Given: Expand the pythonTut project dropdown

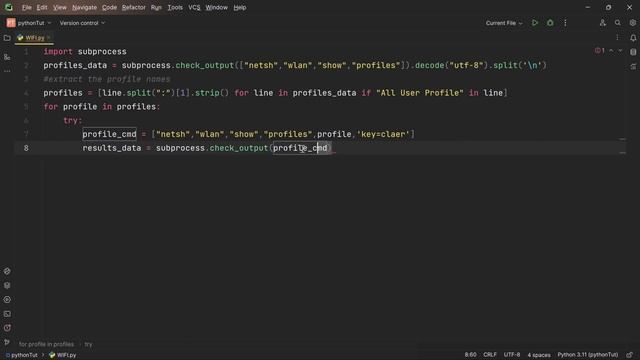Looking at the screenshot, I should click(x=29, y=23).
